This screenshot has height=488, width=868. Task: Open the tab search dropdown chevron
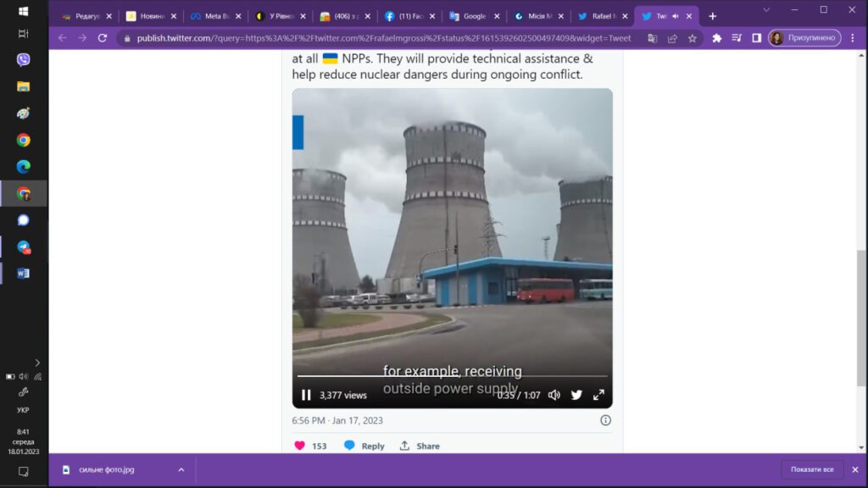pyautogui.click(x=766, y=10)
